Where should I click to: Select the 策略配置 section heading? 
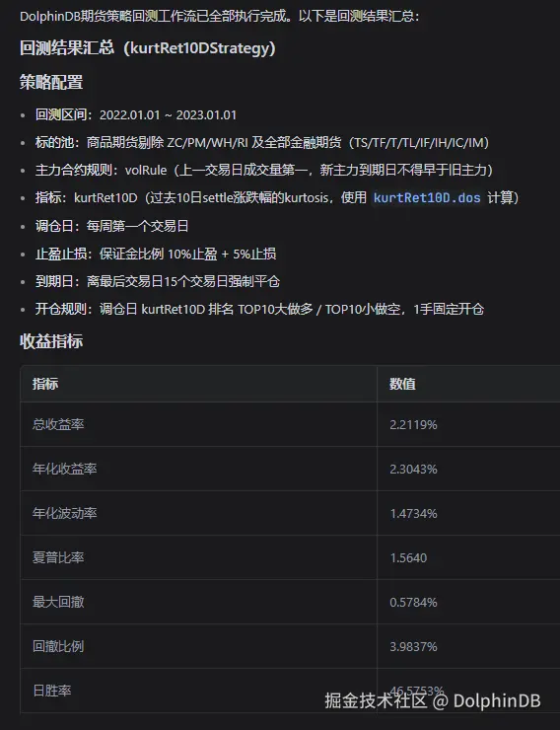51,83
